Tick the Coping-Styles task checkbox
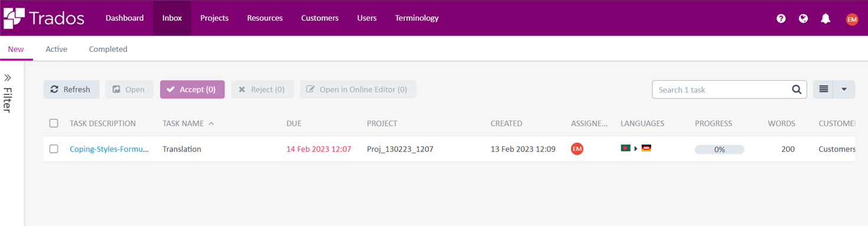The image size is (868, 226). tap(54, 149)
